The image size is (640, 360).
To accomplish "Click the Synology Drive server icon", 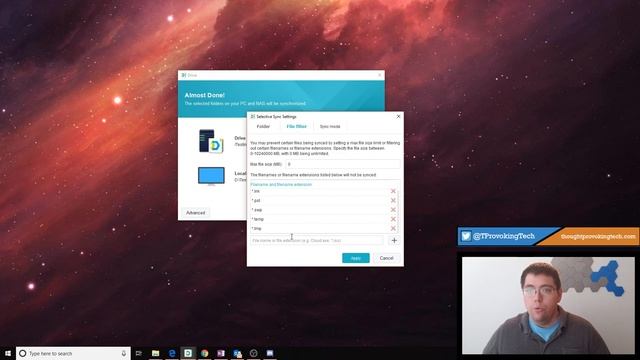I will 211,141.
